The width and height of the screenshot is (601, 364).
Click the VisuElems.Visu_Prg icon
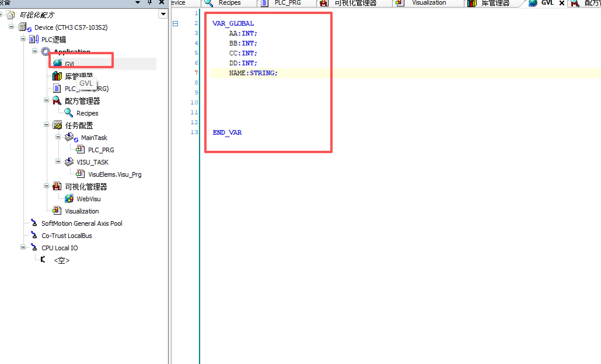coord(80,174)
